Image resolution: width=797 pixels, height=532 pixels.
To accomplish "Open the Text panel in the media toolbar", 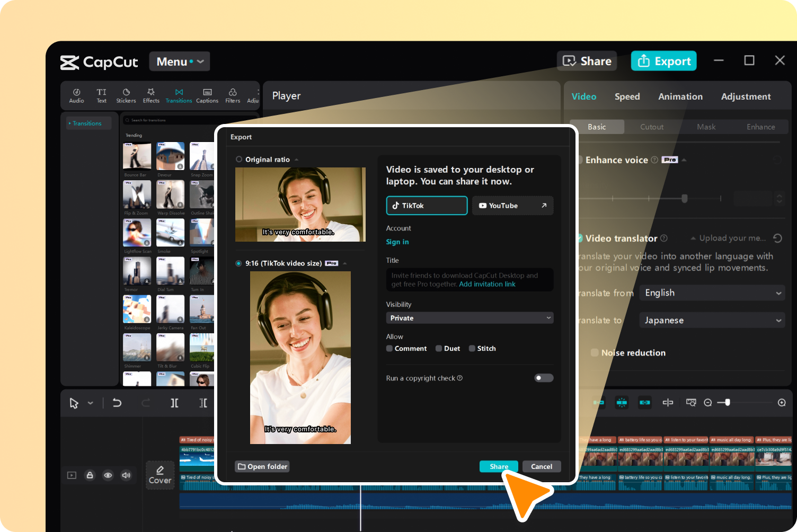I will 101,95.
